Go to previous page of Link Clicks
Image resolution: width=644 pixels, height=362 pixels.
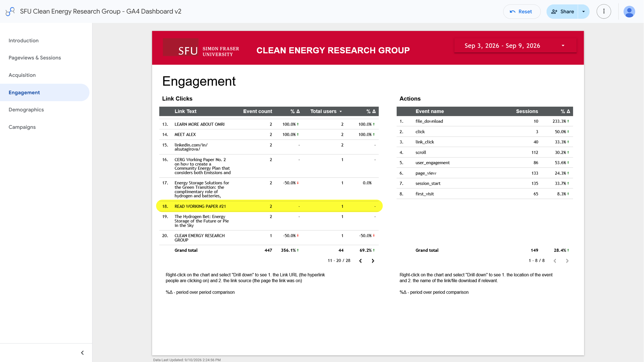360,261
